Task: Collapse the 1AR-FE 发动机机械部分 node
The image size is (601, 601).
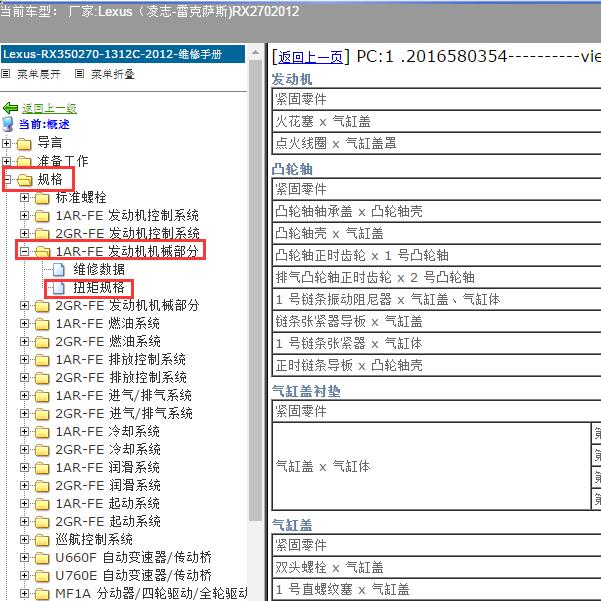Action: click(x=25, y=251)
